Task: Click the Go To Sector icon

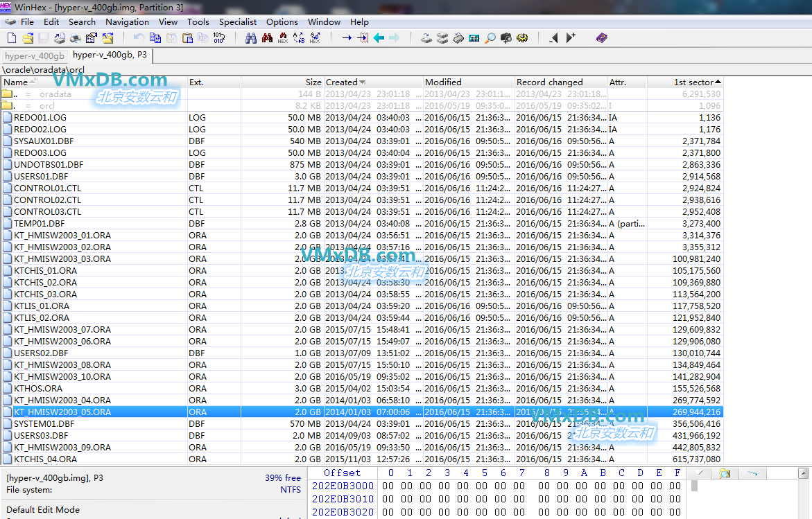Action: 363,38
